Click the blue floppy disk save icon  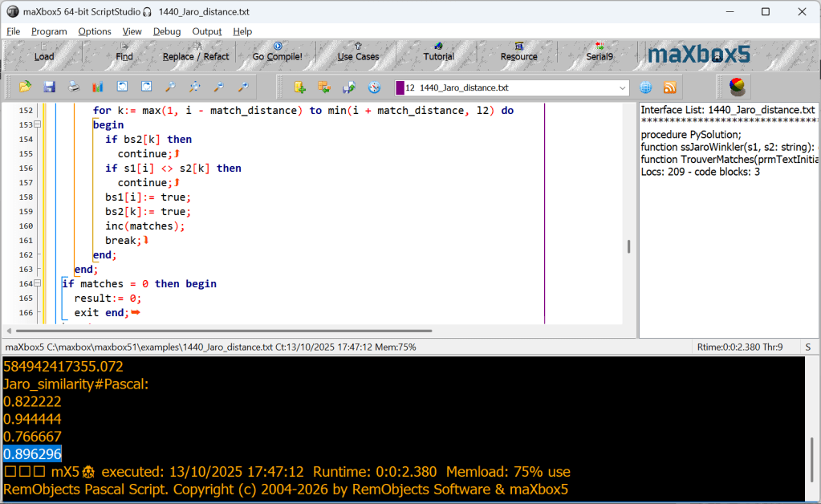(49, 87)
